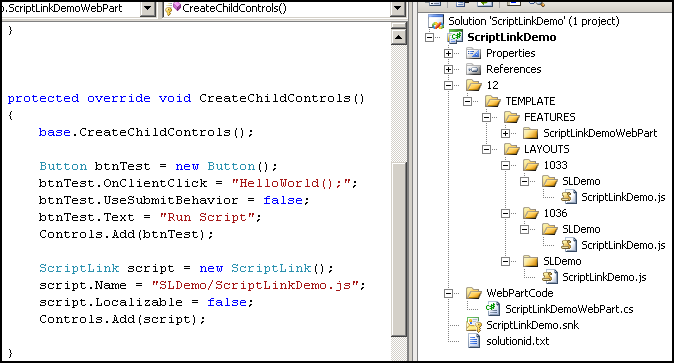Collapse the 1036 folder
The image size is (674, 363).
click(506, 213)
